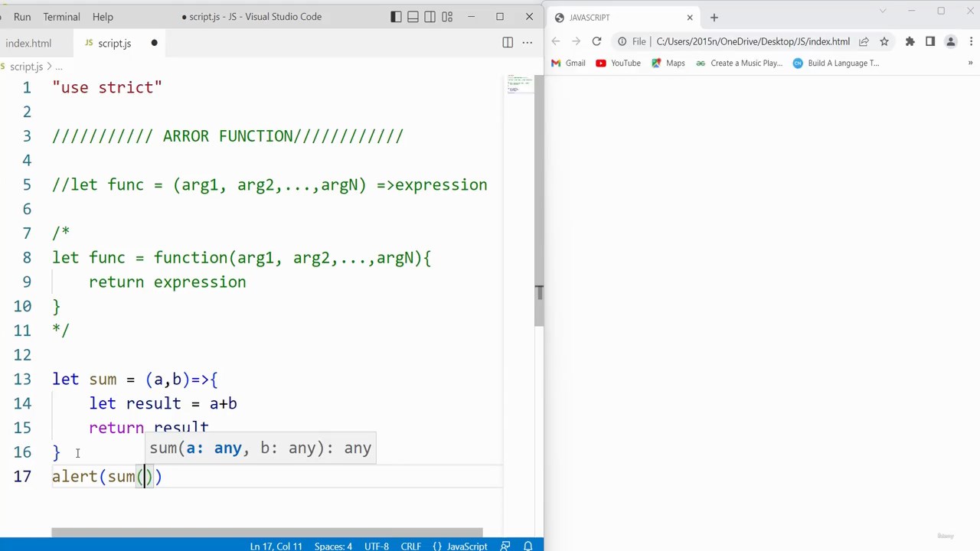980x551 pixels.
Task: Click the editor horizontal scrollbar
Action: point(267,532)
